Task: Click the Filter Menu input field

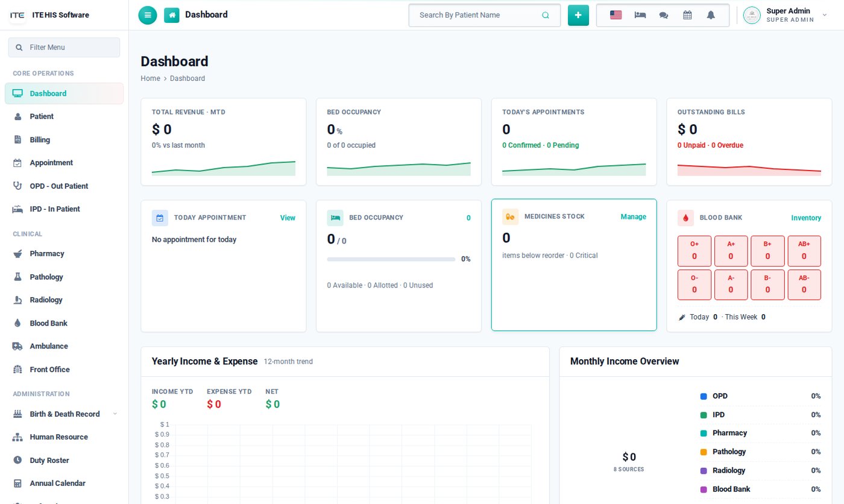Action: pyautogui.click(x=64, y=48)
